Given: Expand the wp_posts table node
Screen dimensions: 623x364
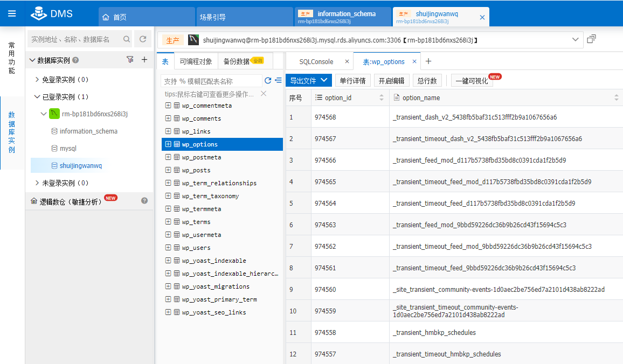Looking at the screenshot, I should [x=168, y=170].
